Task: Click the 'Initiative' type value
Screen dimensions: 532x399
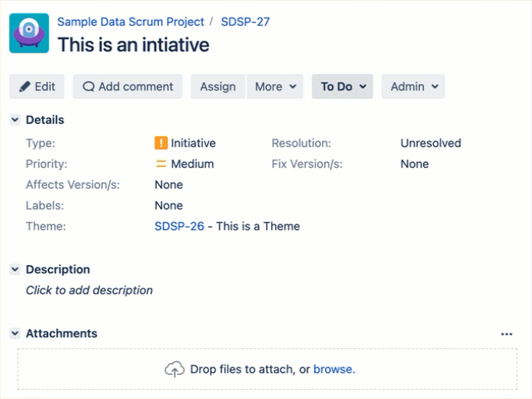Action: point(194,143)
